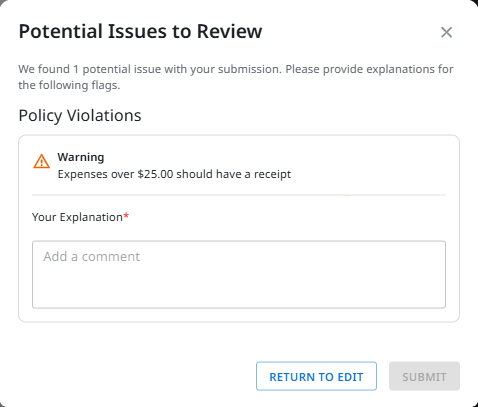
Task: Click the 'We found 1 potential issue' description
Action: (x=236, y=77)
